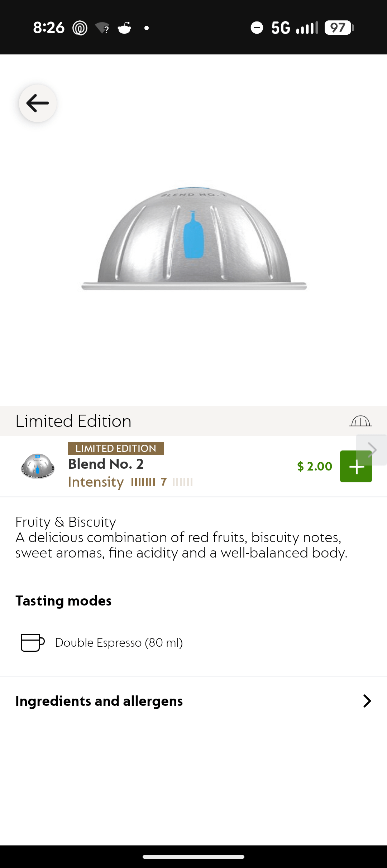Tap the do-not-disturb status icon
This screenshot has width=387, height=868.
(x=257, y=28)
